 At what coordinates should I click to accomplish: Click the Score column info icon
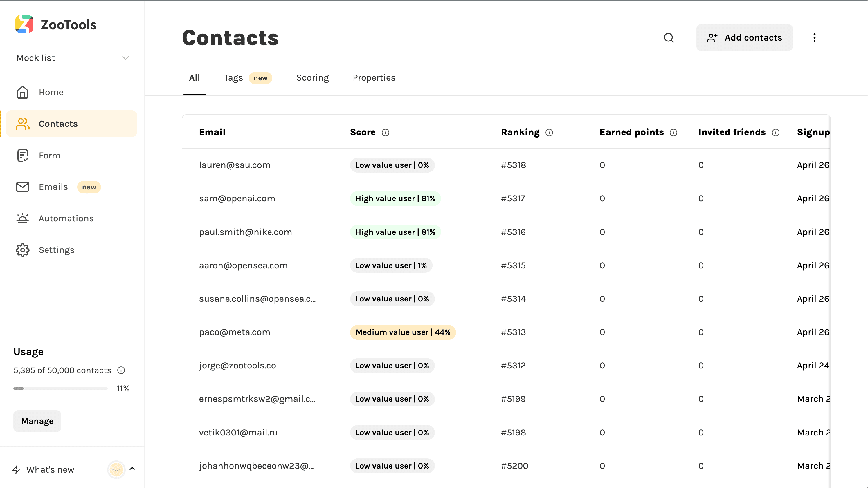pos(386,133)
